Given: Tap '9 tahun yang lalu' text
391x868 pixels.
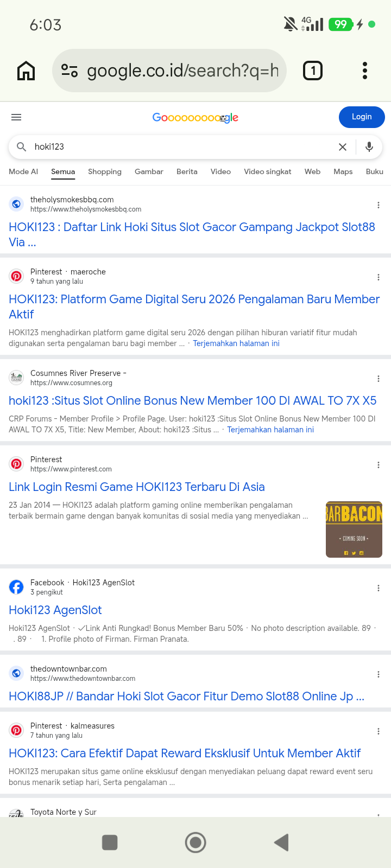Looking at the screenshot, I should click(x=56, y=281).
